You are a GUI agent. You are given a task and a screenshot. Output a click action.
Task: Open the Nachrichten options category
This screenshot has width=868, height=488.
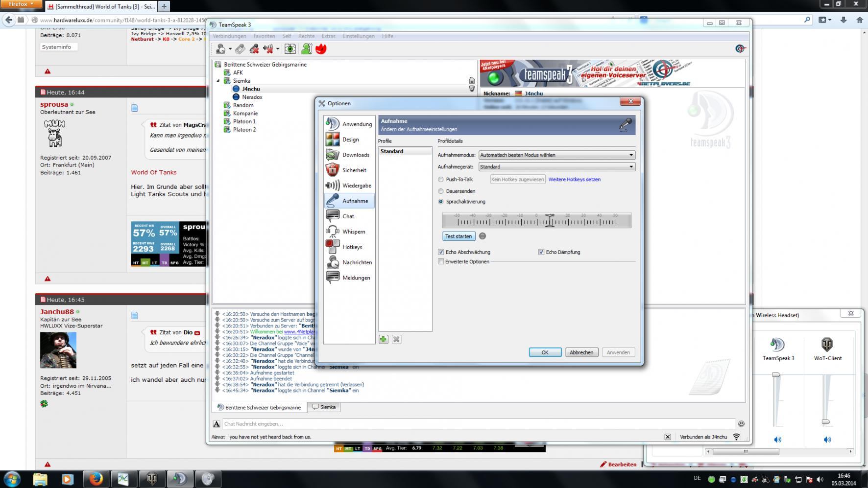click(349, 262)
